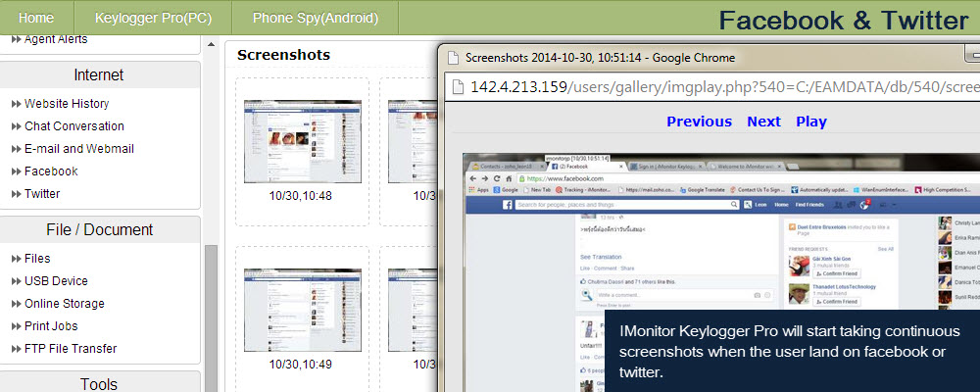The width and height of the screenshot is (980, 392).
Task: Click the Facebook notifications globe icon
Action: [x=866, y=205]
